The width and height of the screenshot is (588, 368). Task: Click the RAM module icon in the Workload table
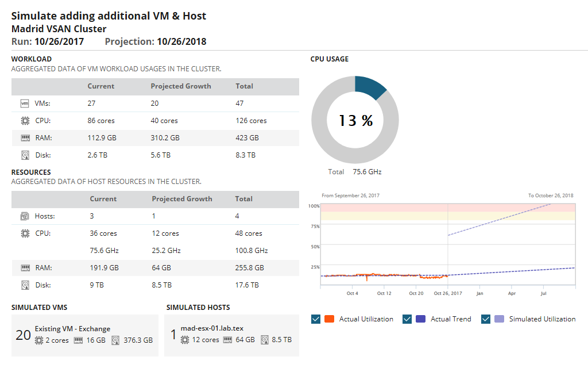click(x=24, y=138)
